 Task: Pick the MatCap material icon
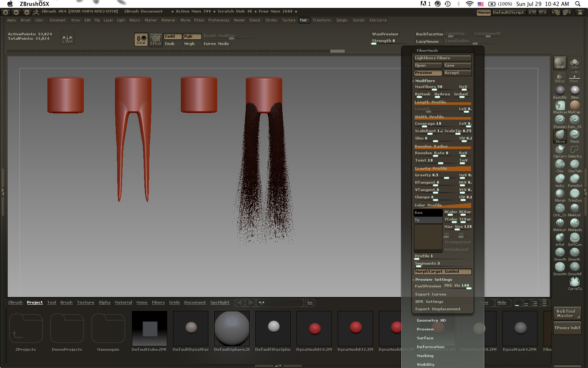[x=574, y=107]
